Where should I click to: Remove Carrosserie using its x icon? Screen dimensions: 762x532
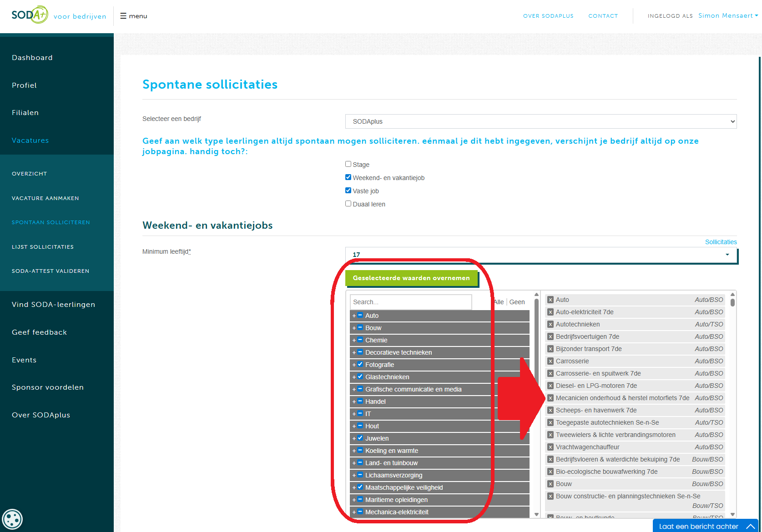[x=550, y=361]
